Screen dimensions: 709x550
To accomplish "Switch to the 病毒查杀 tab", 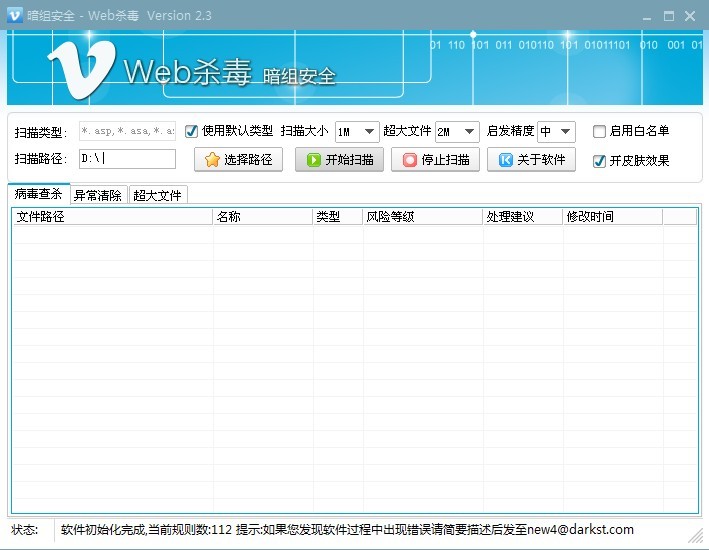I will click(x=38, y=194).
